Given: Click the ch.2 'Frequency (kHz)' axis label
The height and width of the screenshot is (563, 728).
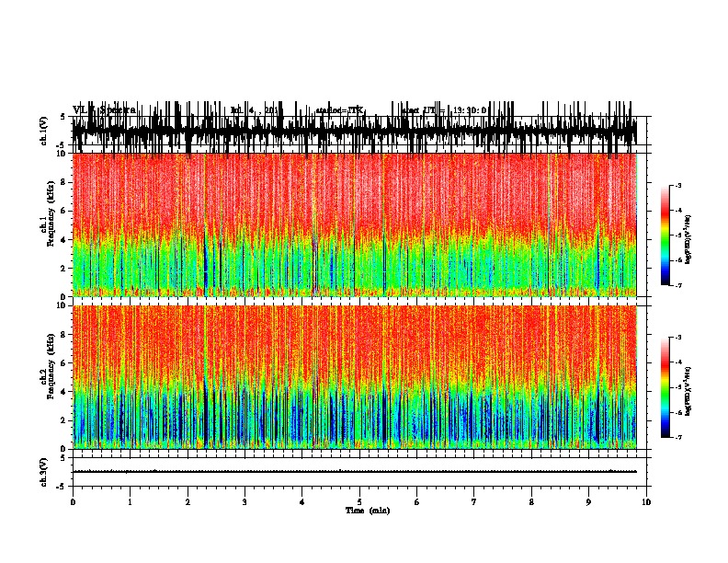Looking at the screenshot, I should (51, 366).
